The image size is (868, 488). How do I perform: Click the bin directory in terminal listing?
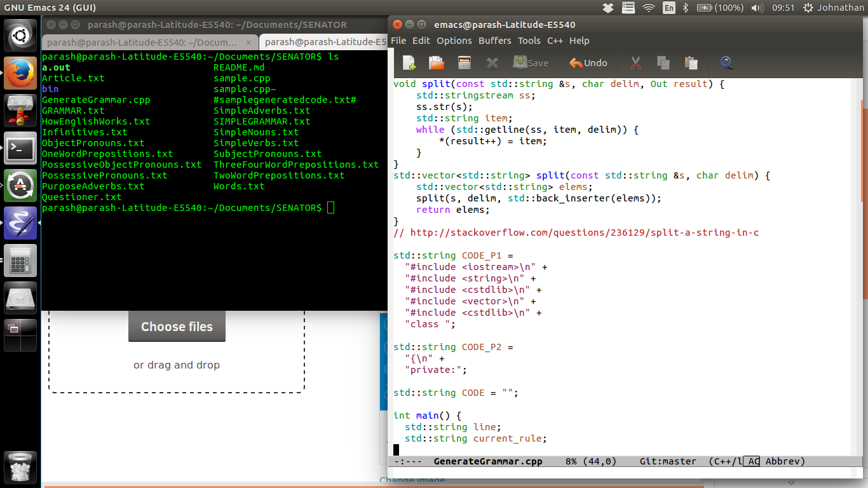(x=50, y=89)
